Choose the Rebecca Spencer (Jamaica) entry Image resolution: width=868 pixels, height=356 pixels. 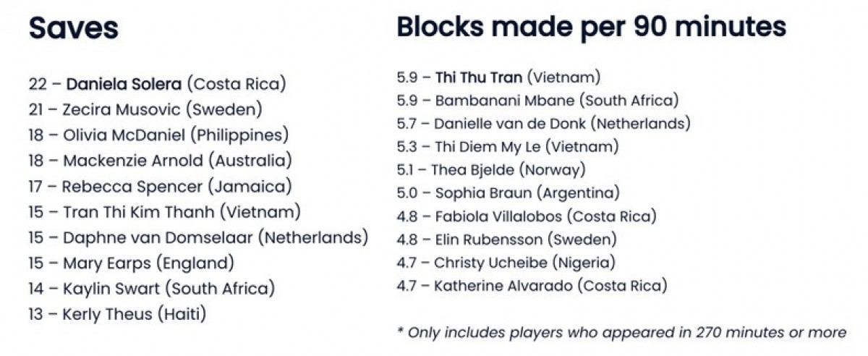click(160, 187)
